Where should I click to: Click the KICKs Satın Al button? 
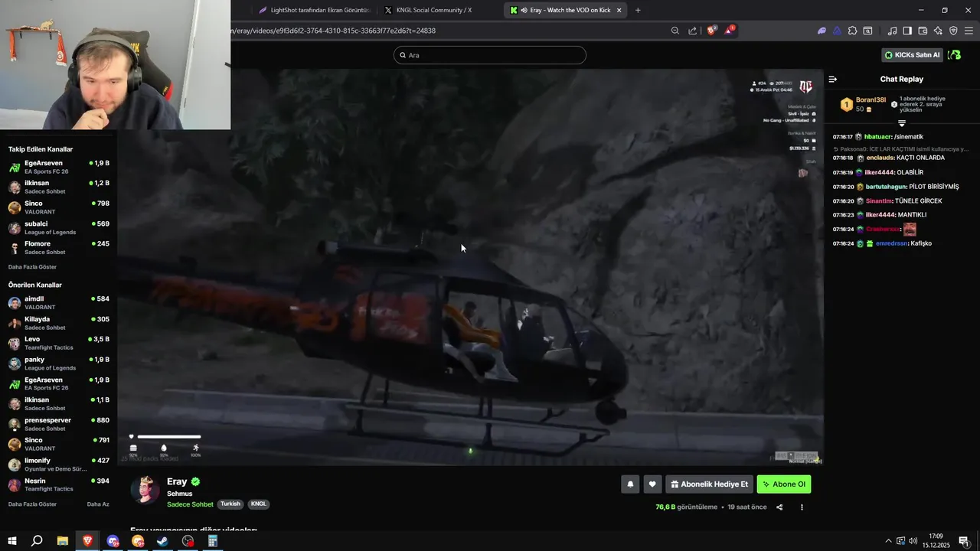(912, 55)
